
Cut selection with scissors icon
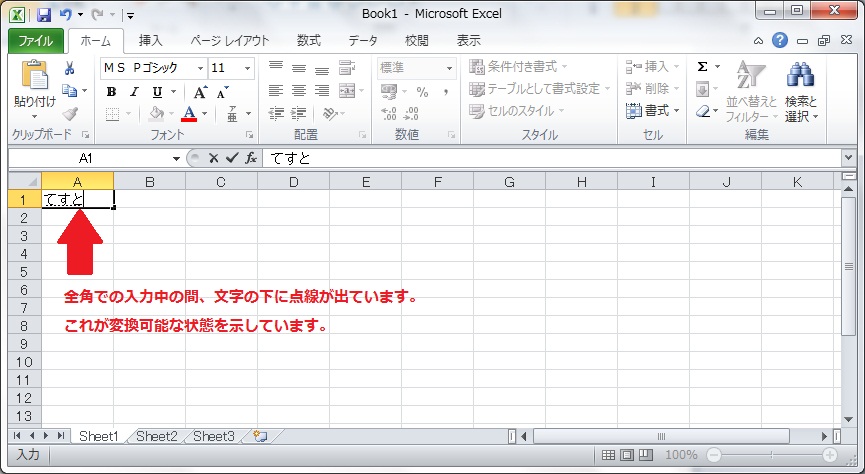point(70,68)
